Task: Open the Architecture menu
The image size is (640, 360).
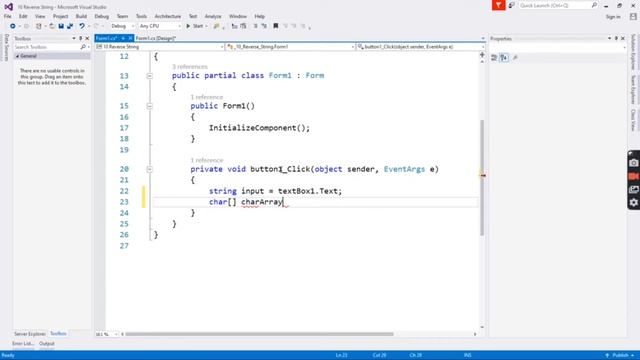Action: coord(168,16)
